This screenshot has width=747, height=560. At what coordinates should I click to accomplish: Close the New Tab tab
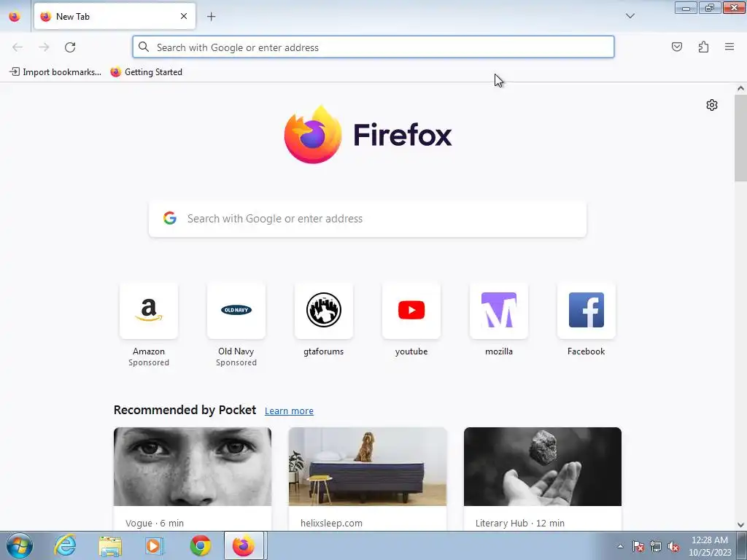(183, 16)
